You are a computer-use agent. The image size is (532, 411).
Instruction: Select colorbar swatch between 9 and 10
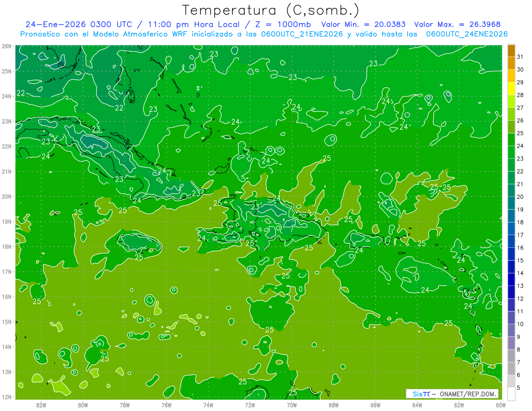tap(511, 330)
